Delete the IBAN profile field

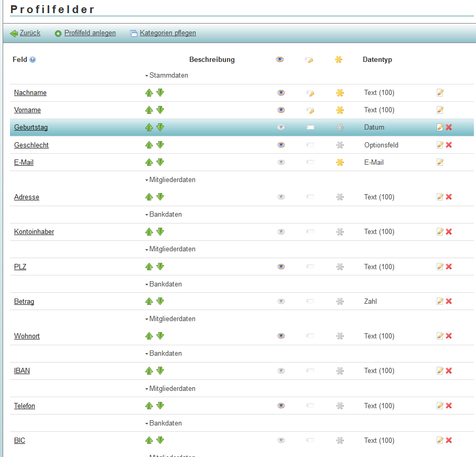click(x=449, y=371)
